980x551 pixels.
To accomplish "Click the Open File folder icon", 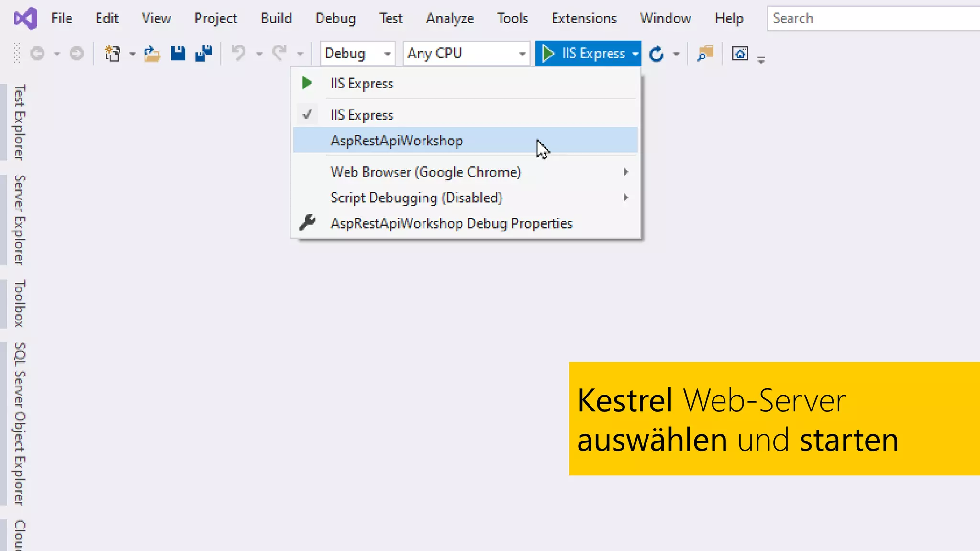I will pos(152,54).
